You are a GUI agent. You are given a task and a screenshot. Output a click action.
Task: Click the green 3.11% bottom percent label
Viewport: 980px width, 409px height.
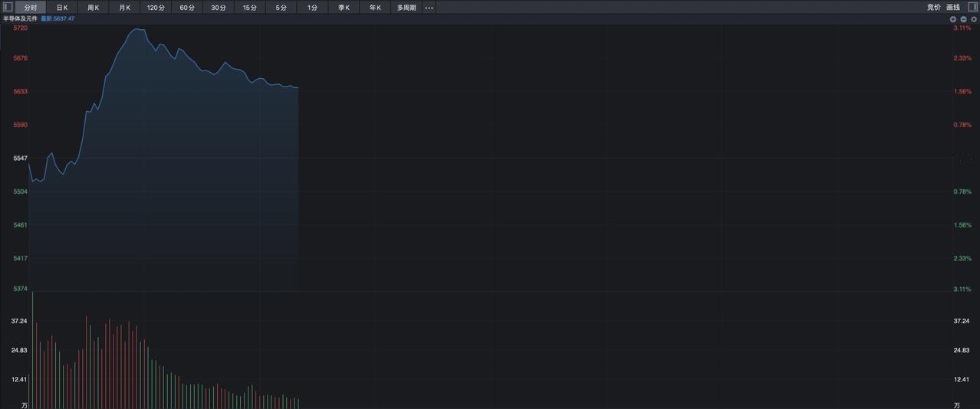click(x=962, y=289)
